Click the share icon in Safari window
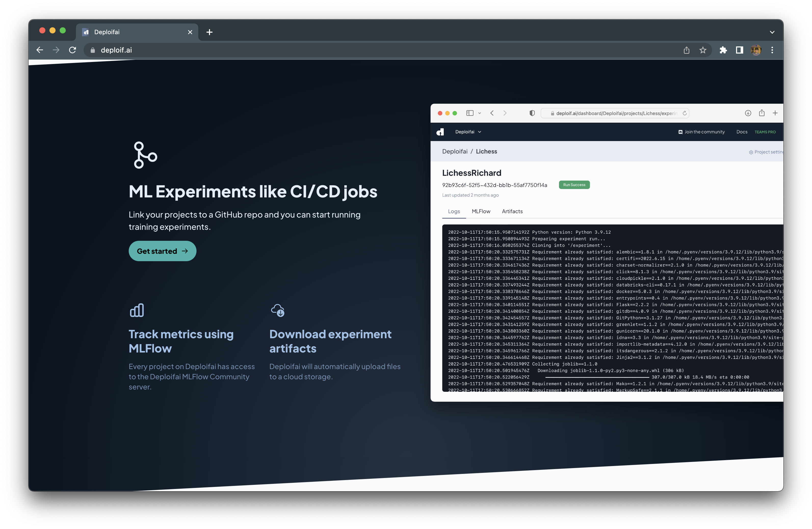This screenshot has height=529, width=812. 762,113
